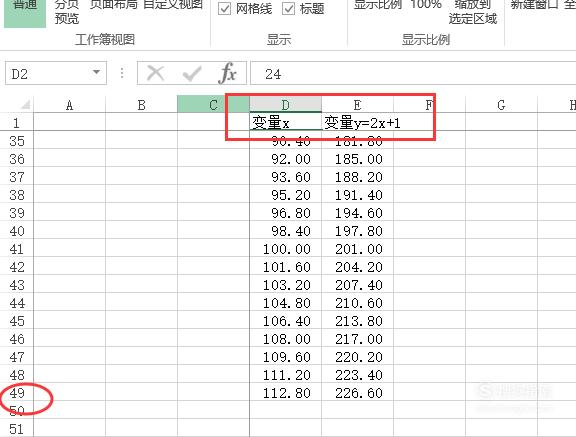Click the Normal view (普通) button

click(x=25, y=13)
